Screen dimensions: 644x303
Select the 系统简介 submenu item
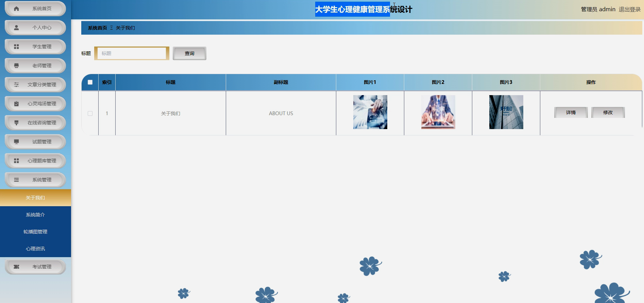(x=35, y=215)
